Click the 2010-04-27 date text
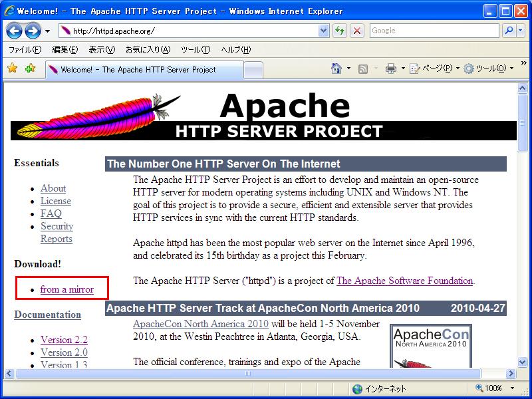The width and height of the screenshot is (532, 399). 477,308
